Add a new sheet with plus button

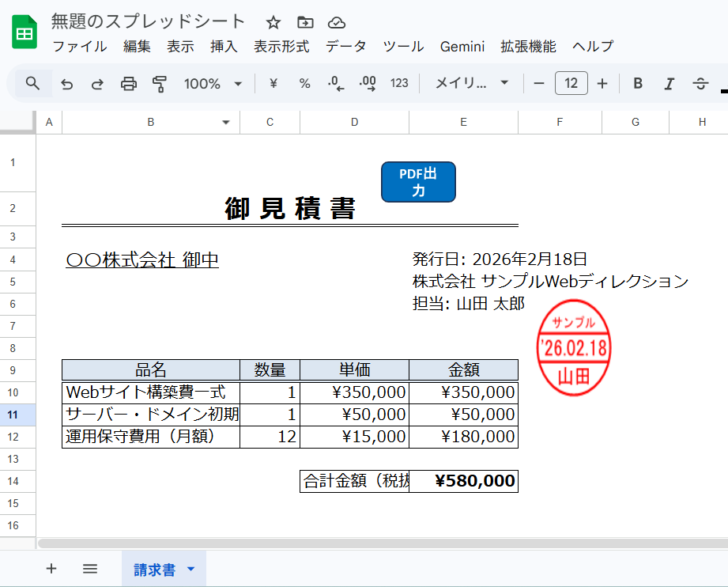tap(51, 569)
